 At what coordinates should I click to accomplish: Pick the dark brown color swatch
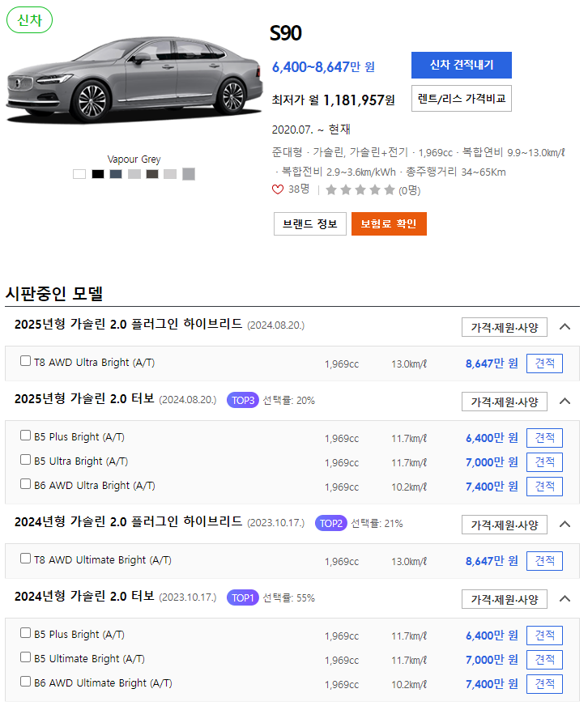tap(152, 174)
